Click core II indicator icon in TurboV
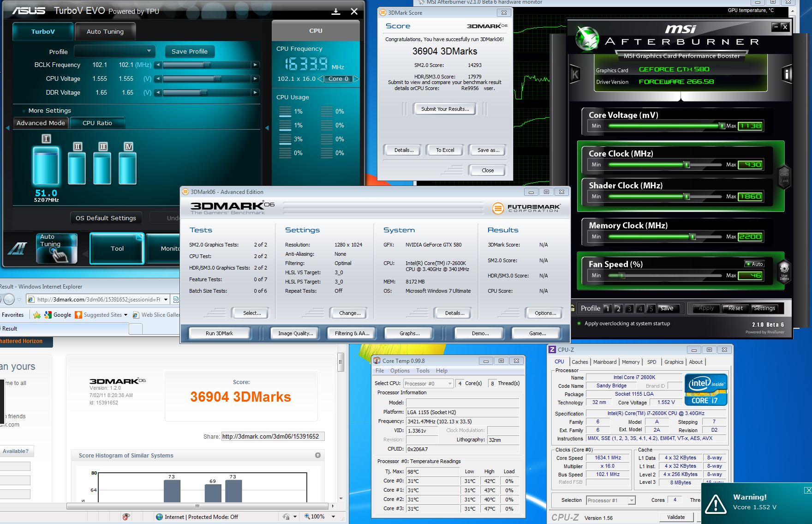812x524 pixels. [x=78, y=146]
